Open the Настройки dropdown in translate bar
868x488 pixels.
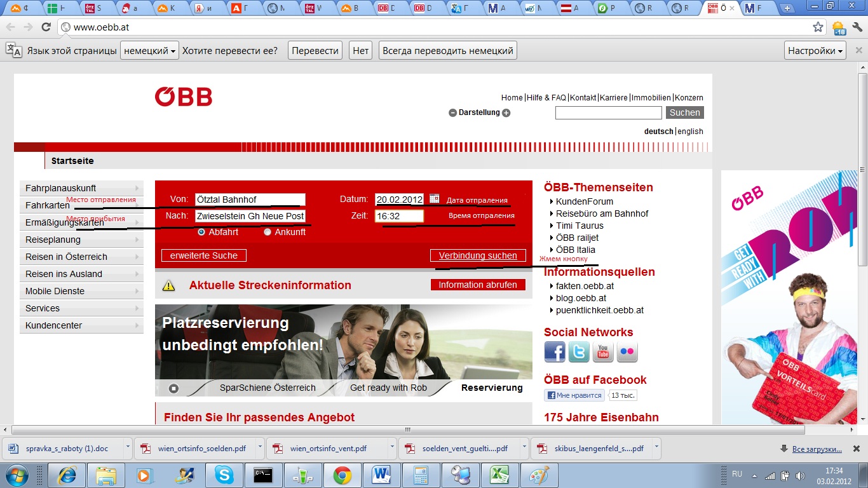click(x=816, y=51)
